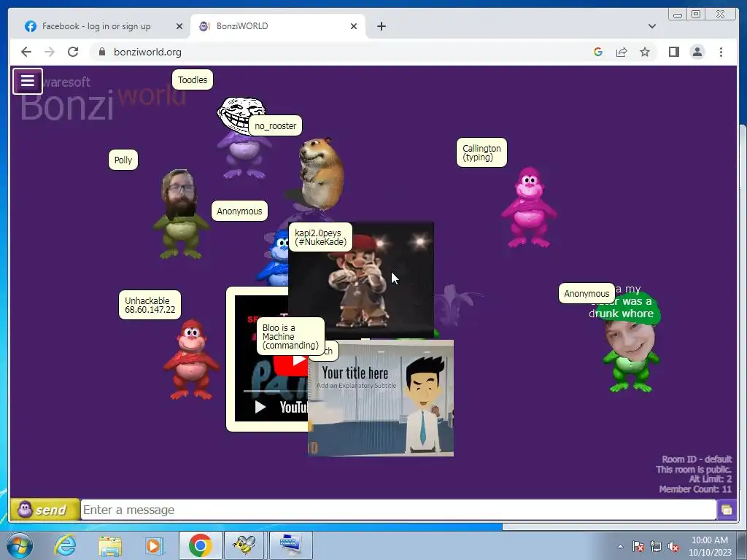This screenshot has width=747, height=560.
Task: Open Windows Explorer from taskbar
Action: pyautogui.click(x=110, y=545)
